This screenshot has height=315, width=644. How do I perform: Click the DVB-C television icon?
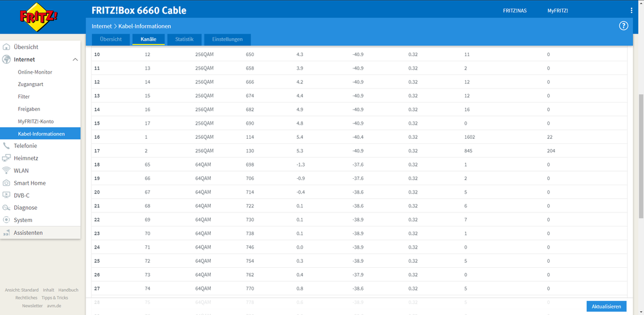(6, 196)
